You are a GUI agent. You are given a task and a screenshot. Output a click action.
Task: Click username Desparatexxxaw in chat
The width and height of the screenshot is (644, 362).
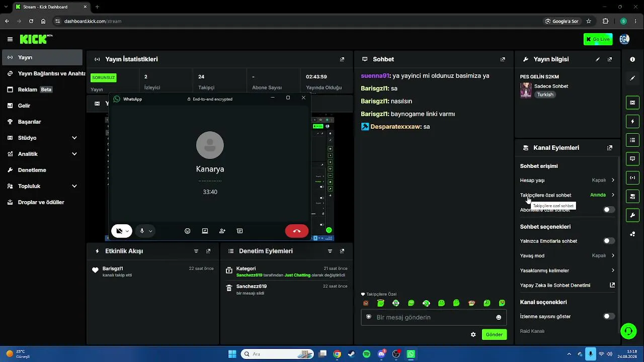395,127
